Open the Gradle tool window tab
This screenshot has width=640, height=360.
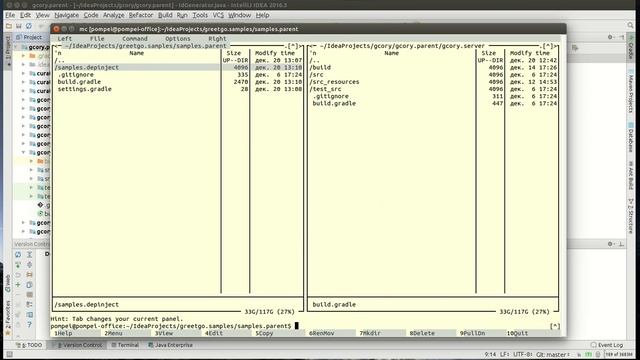[x=631, y=48]
